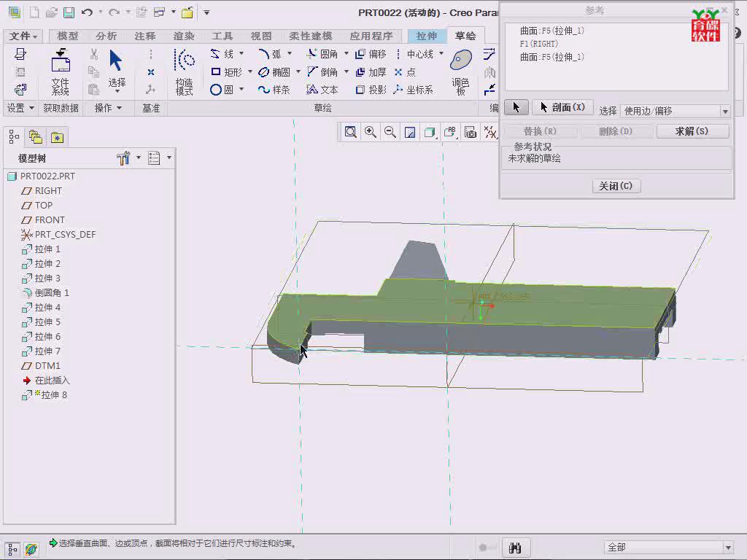Select the Circle sketch tool
The image size is (747, 560).
[x=222, y=90]
